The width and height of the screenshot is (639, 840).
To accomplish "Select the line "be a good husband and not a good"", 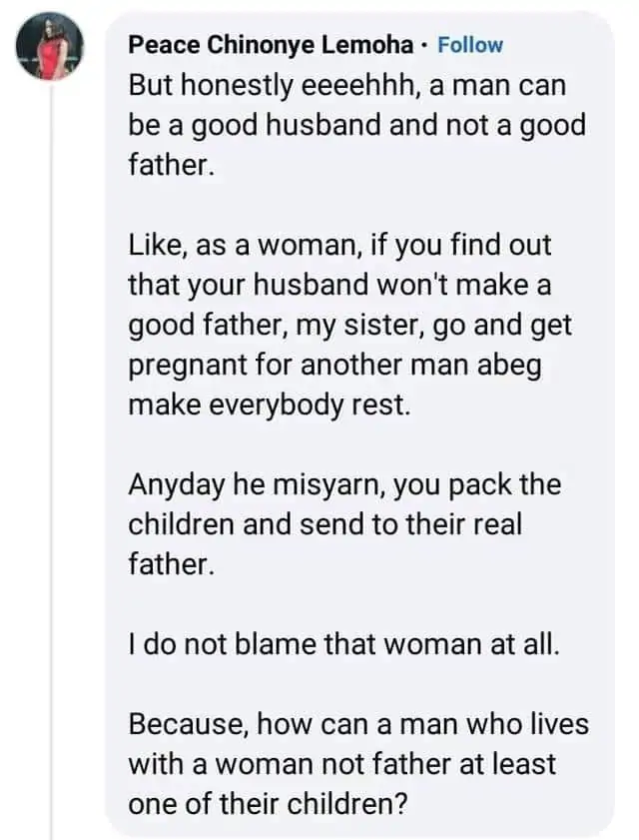I will coord(356,124).
